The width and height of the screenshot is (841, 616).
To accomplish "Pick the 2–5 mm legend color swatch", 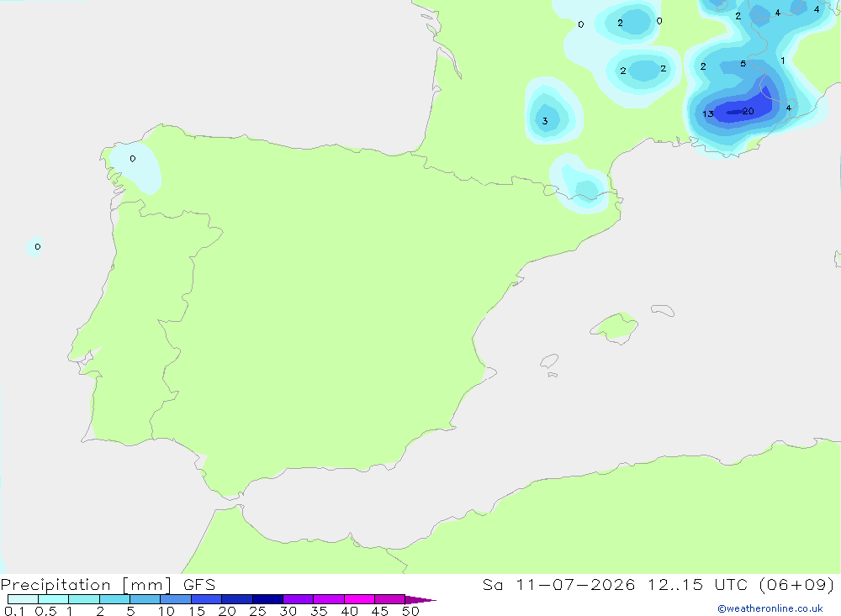I will tap(114, 599).
